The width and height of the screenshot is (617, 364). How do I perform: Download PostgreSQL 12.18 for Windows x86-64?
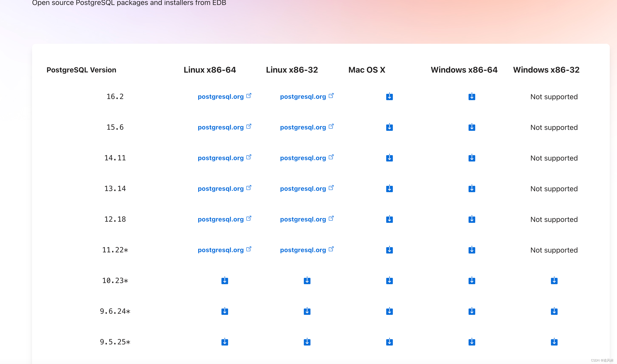coord(472,219)
